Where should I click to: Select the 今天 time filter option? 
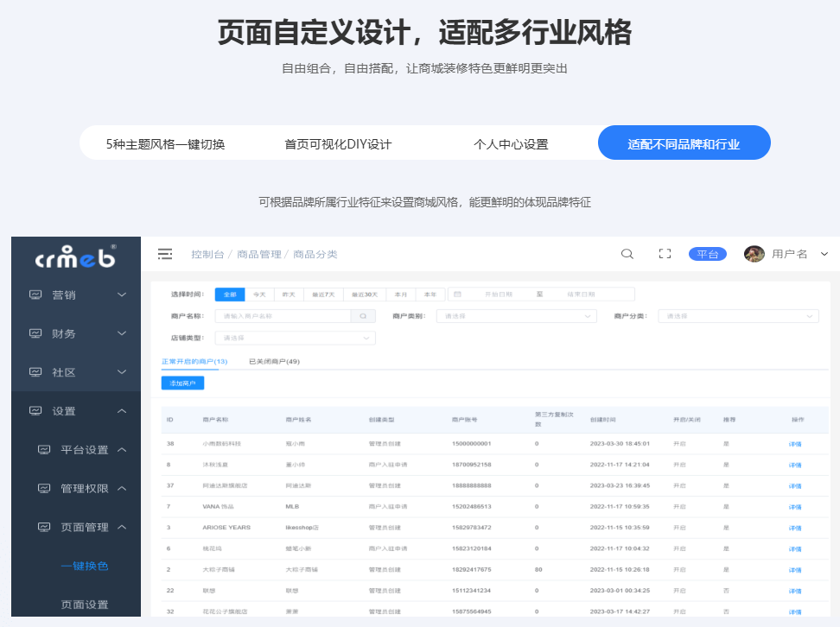tap(259, 294)
